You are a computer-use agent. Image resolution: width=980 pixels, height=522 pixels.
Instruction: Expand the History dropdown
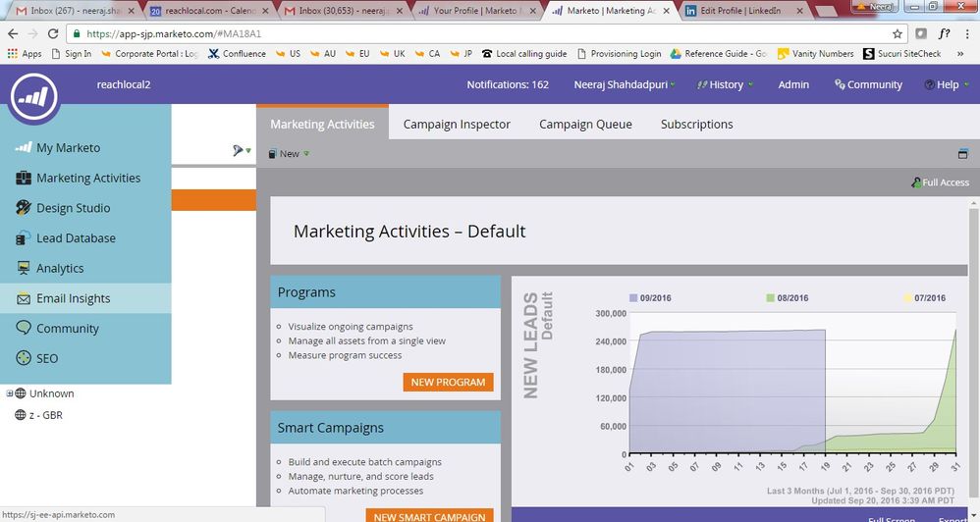(725, 84)
